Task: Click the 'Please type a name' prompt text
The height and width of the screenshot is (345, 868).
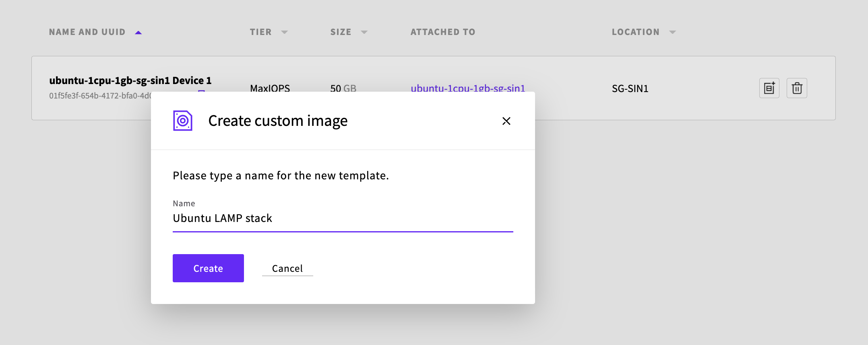Action: (x=281, y=176)
